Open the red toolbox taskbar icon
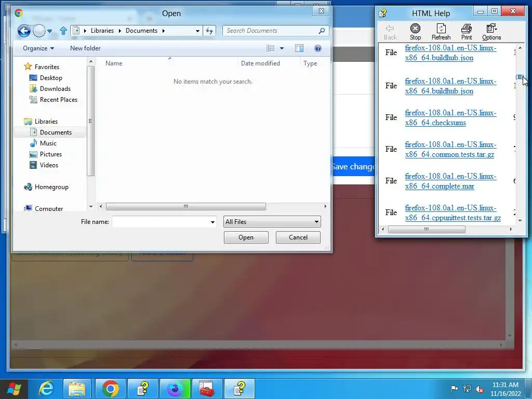 [x=207, y=389]
